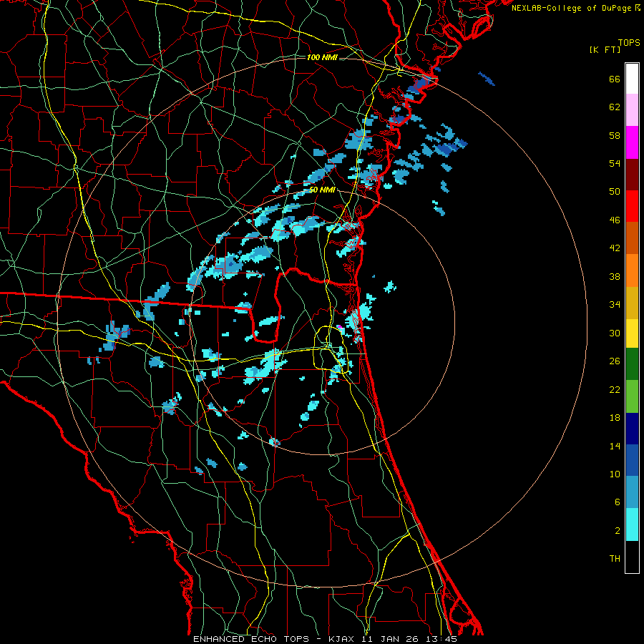The width and height of the screenshot is (644, 644).
Task: Select the dark green legend swatch
Action: coord(632,364)
